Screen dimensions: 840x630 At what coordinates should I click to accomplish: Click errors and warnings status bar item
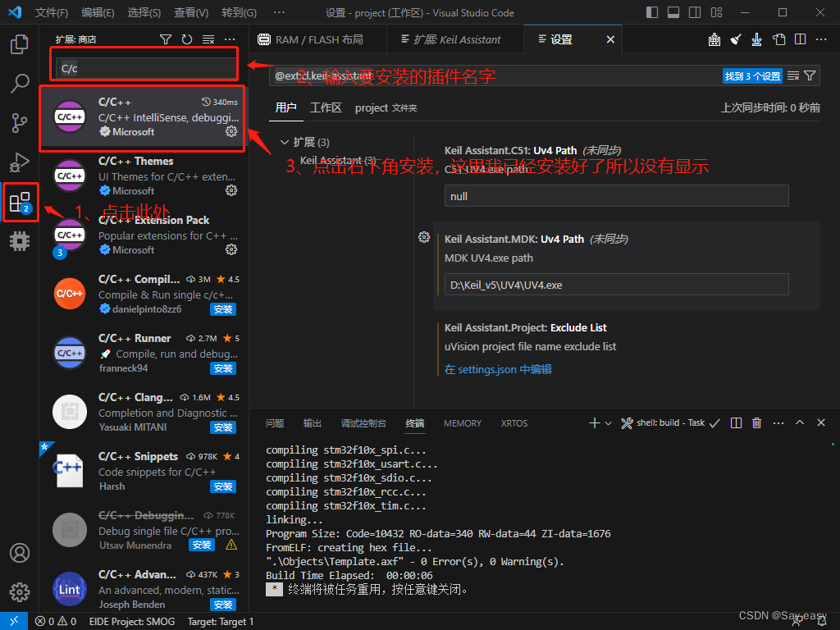click(56, 622)
